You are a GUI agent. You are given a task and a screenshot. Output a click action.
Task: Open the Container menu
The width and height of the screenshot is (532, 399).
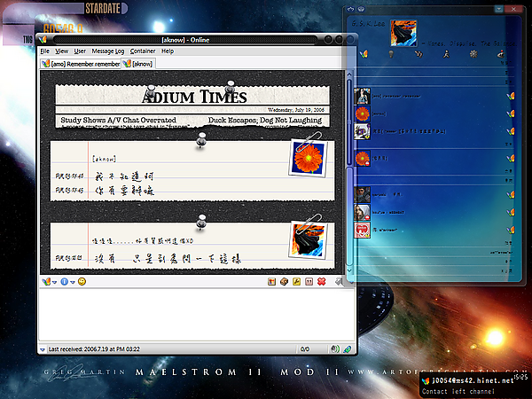click(x=143, y=51)
